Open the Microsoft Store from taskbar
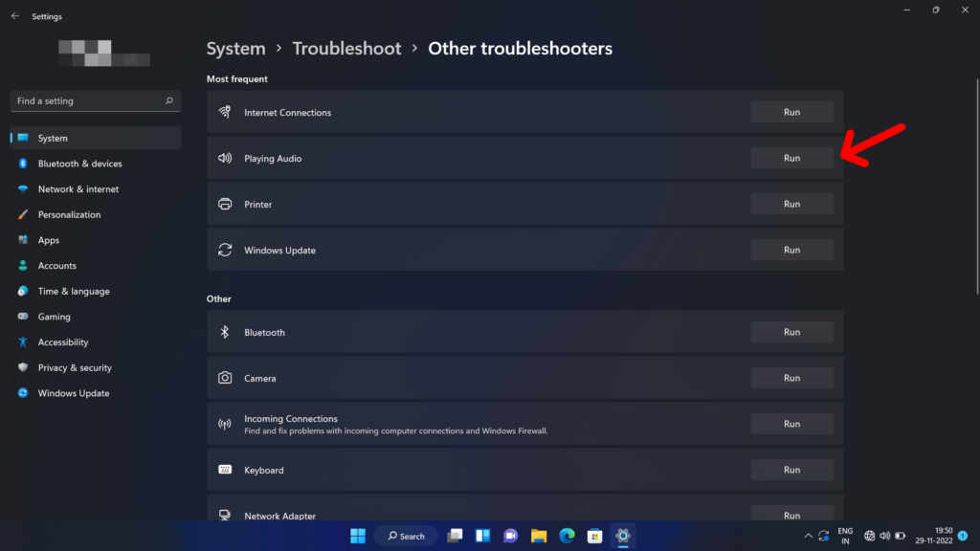The image size is (980, 551). [595, 536]
